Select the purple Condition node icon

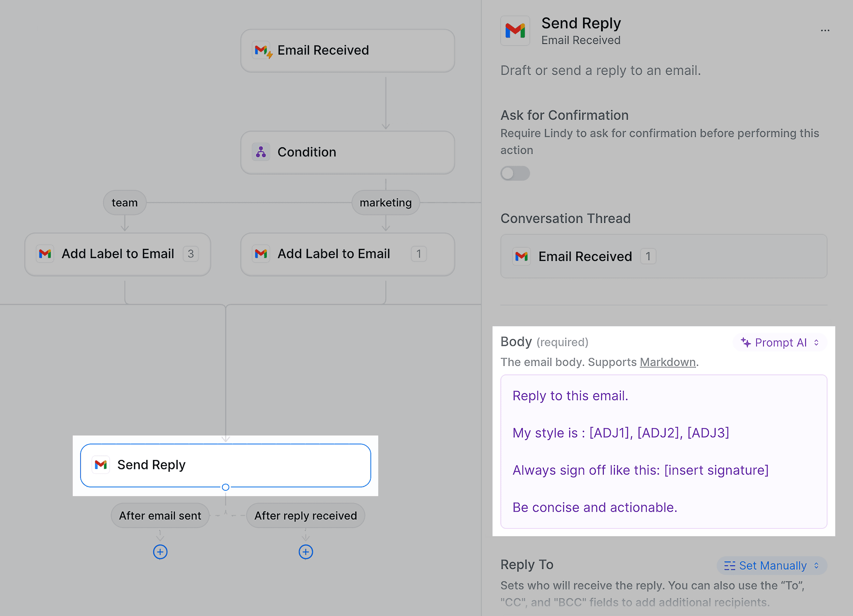261,152
